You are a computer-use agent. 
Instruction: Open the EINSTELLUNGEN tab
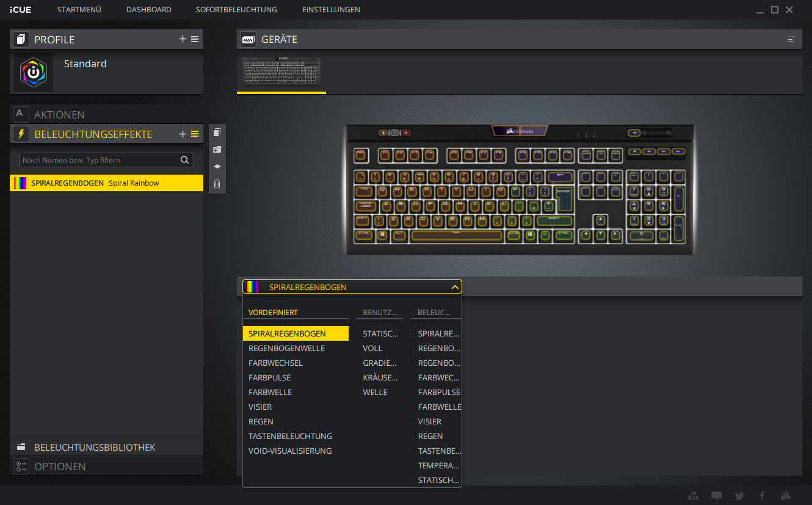coord(331,10)
